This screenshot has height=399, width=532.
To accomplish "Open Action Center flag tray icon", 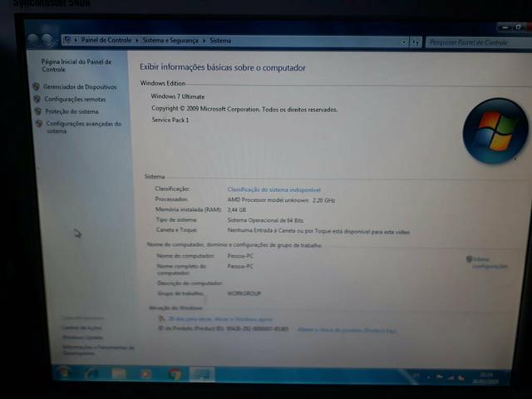I will (440, 377).
